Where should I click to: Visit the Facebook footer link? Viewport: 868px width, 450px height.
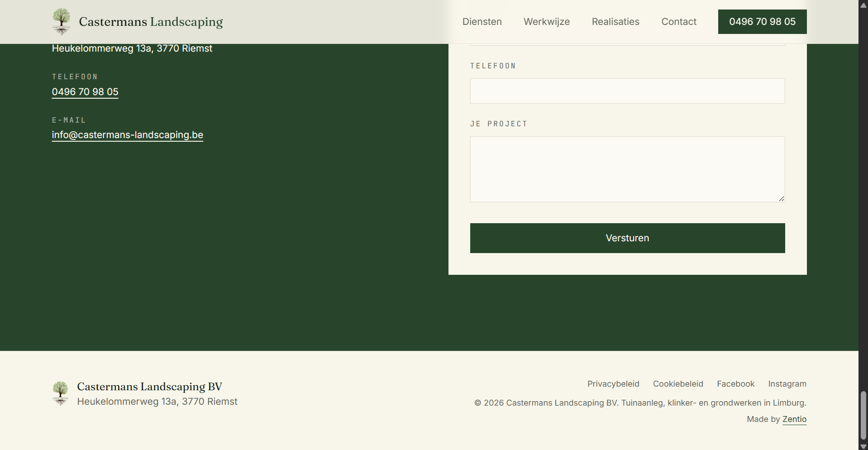point(735,384)
